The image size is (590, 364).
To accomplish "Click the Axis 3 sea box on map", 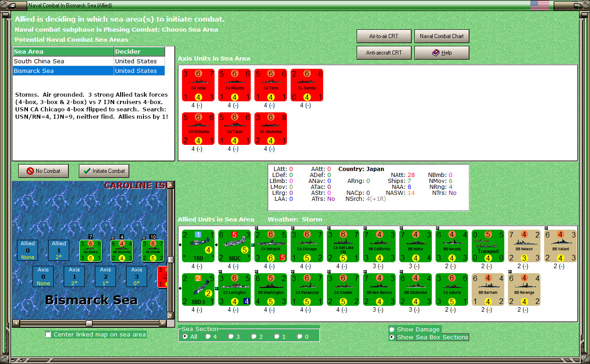I will click(137, 276).
